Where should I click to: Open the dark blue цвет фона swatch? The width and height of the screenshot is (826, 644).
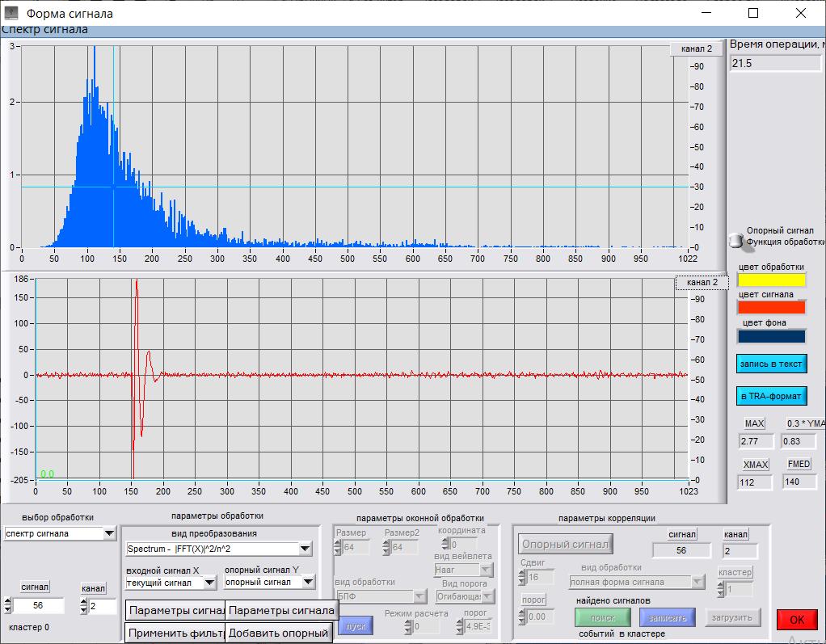click(772, 336)
